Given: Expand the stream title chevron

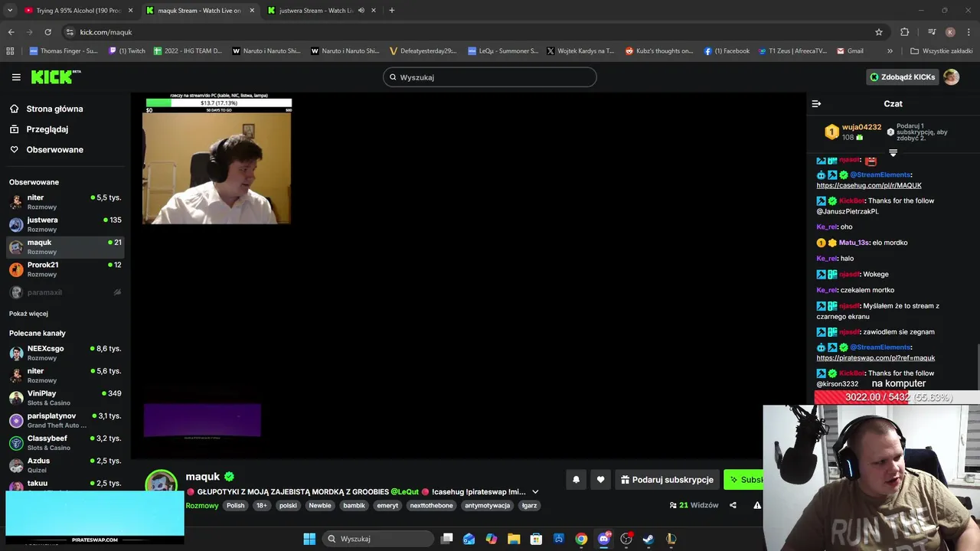Looking at the screenshot, I should click(535, 492).
